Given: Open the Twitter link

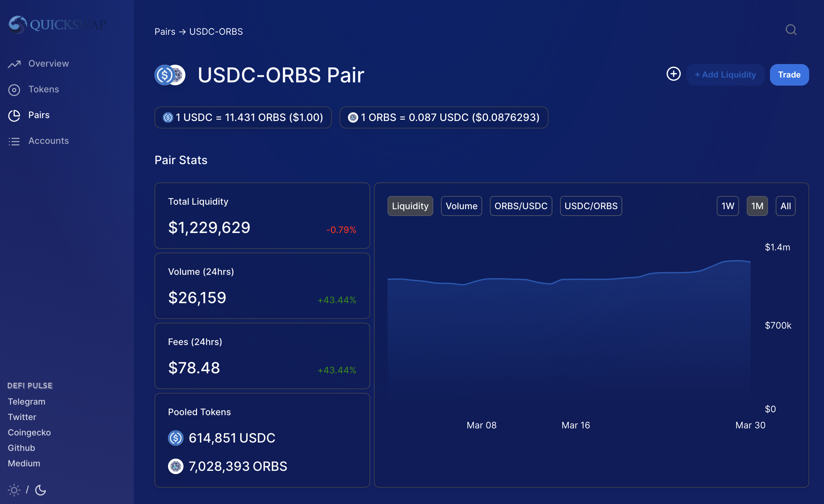Looking at the screenshot, I should 22,417.
